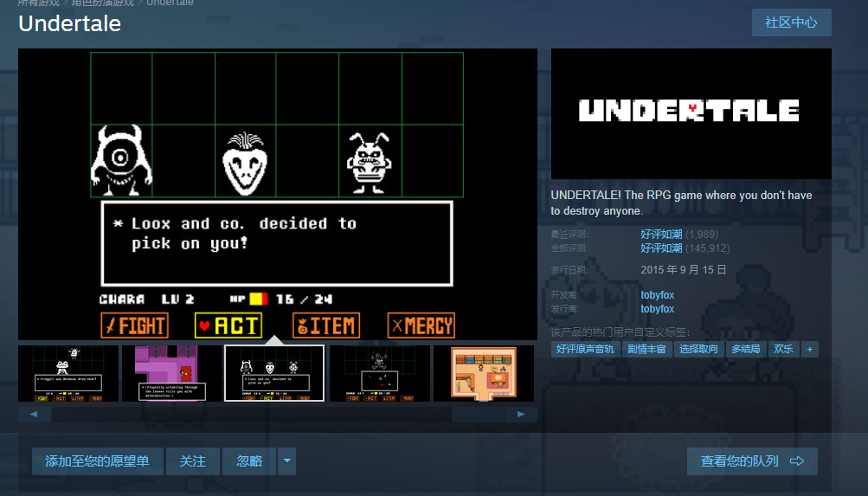The width and height of the screenshot is (868, 496).
Task: Select the orange shop room thumbnail
Action: pyautogui.click(x=483, y=374)
